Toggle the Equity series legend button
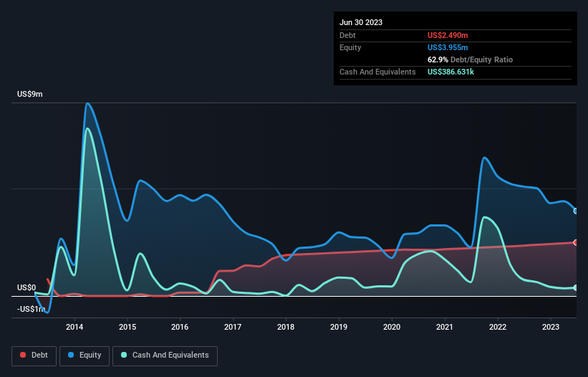Screen dimensions: 588x377 [85, 355]
